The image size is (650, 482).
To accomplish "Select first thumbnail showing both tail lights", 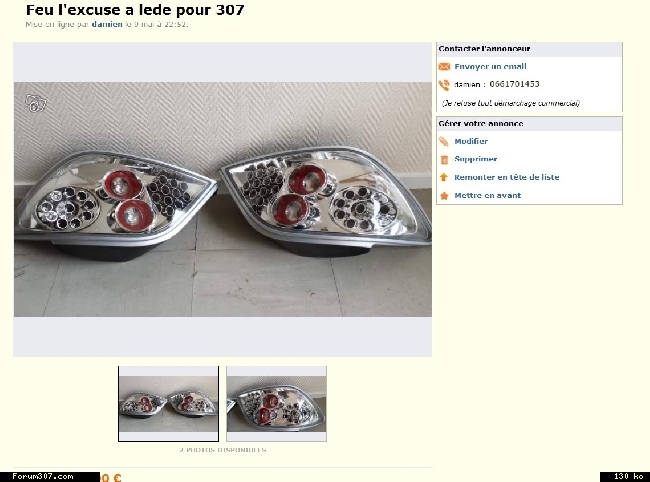I will (x=168, y=404).
